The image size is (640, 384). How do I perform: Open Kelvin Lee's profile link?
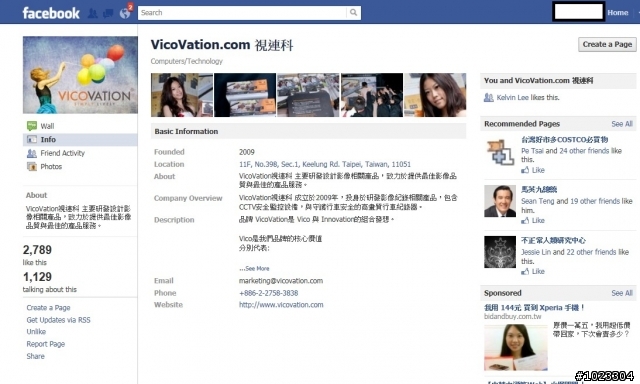tap(512, 98)
